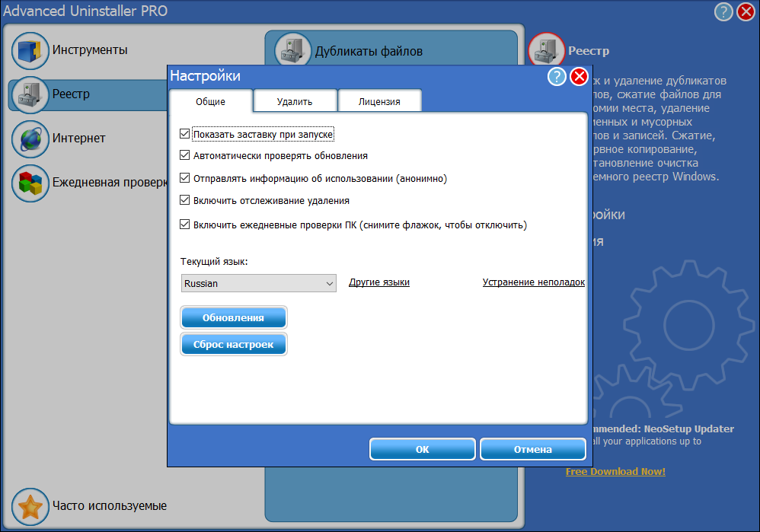Uncheck Включить отслеживание удаления
Image resolution: width=760 pixels, height=532 pixels.
pos(184,201)
